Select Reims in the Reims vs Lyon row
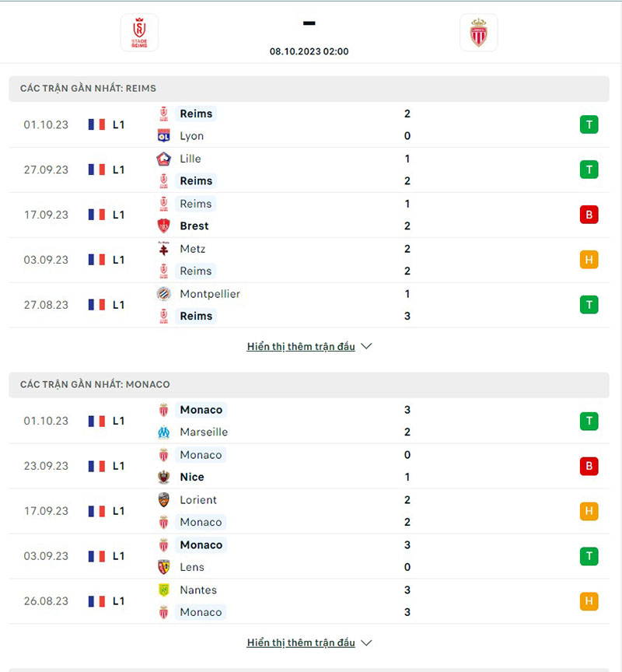622x672 pixels. point(195,114)
